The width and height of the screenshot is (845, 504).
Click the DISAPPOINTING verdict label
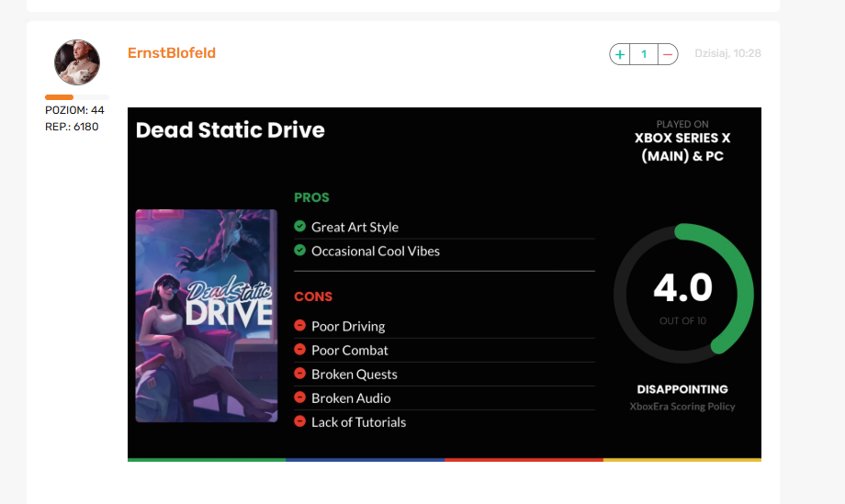(x=682, y=389)
